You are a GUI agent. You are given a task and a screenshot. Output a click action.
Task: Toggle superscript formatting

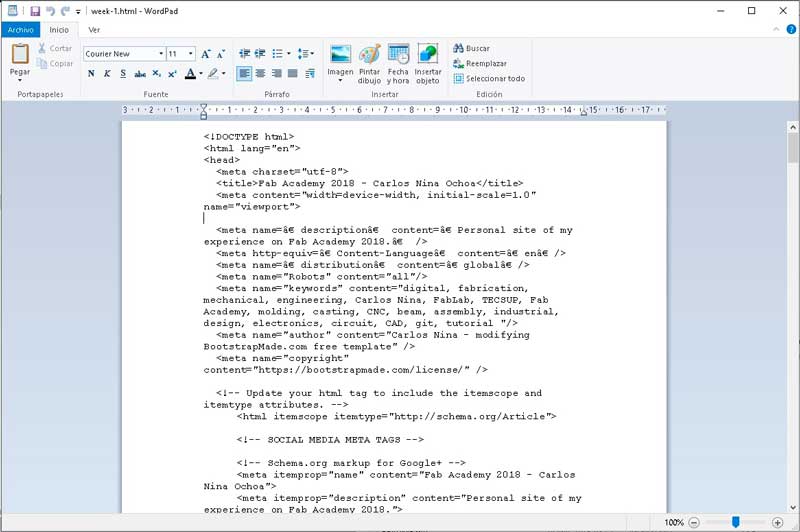[x=172, y=73]
